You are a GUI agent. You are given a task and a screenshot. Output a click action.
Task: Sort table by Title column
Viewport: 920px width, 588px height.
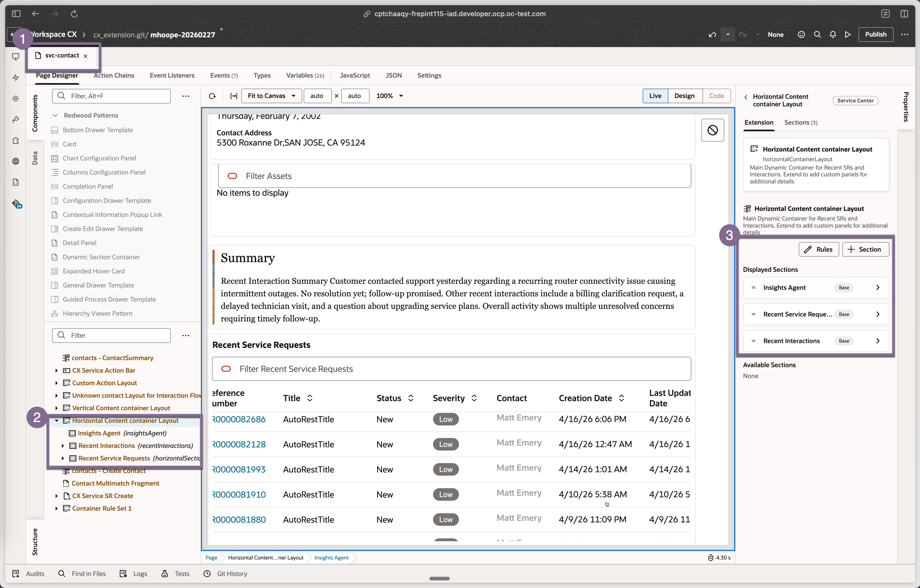310,398
